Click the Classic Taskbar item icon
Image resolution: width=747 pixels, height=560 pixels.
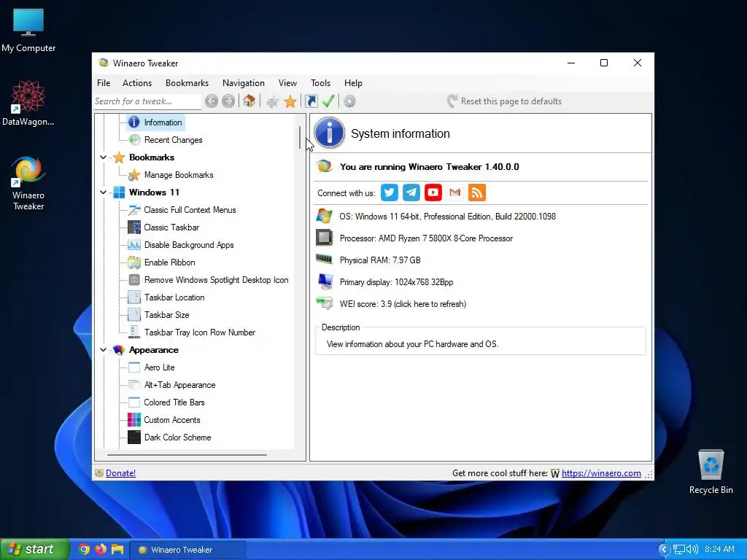coord(134,227)
